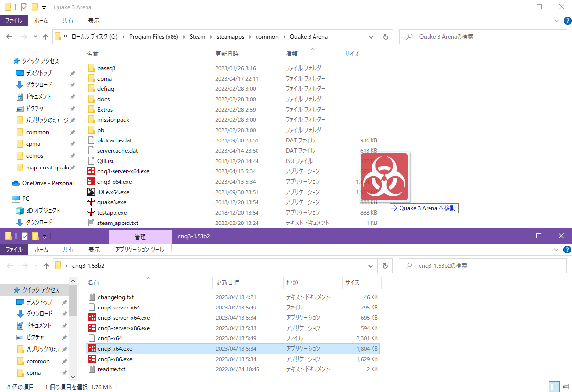Select readme.txt file

coord(111,369)
